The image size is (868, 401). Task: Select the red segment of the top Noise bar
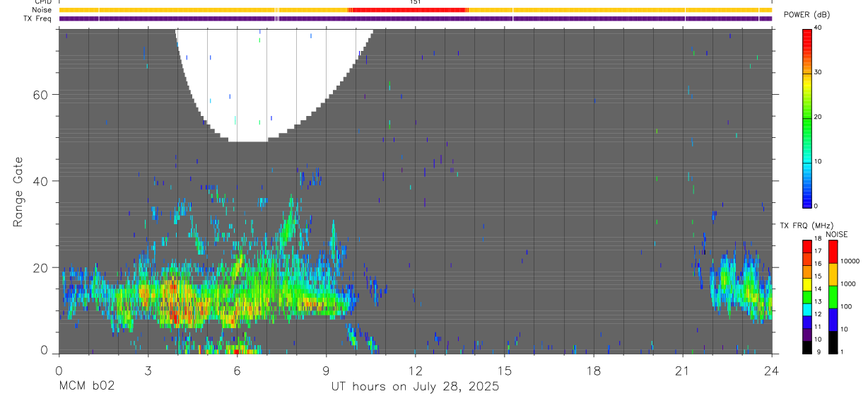click(x=408, y=10)
